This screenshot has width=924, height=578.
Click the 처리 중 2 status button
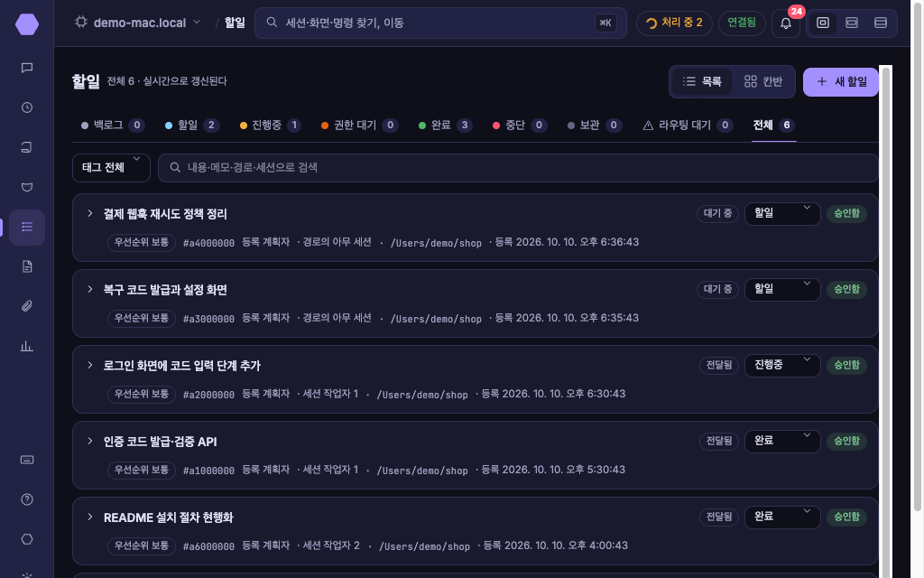674,23
